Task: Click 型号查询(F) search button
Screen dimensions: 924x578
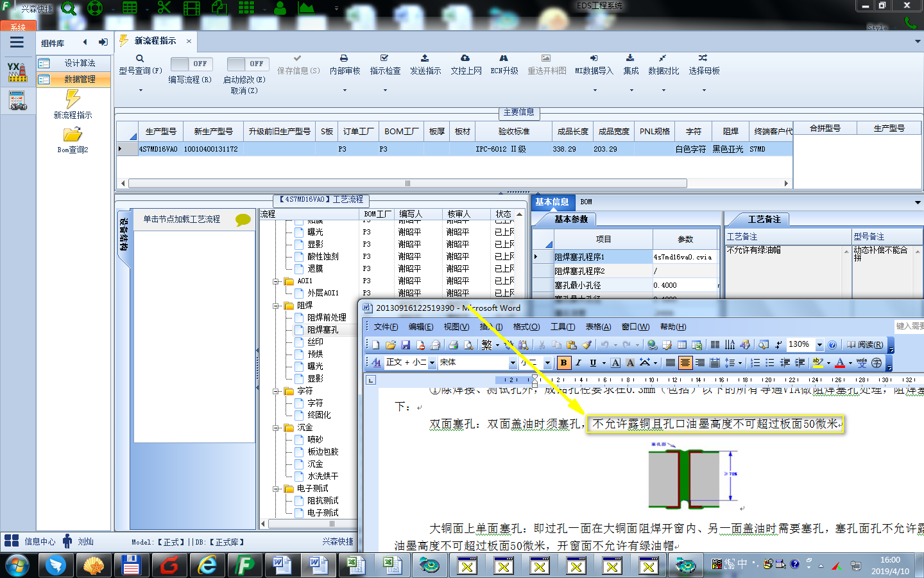Action: [140, 65]
